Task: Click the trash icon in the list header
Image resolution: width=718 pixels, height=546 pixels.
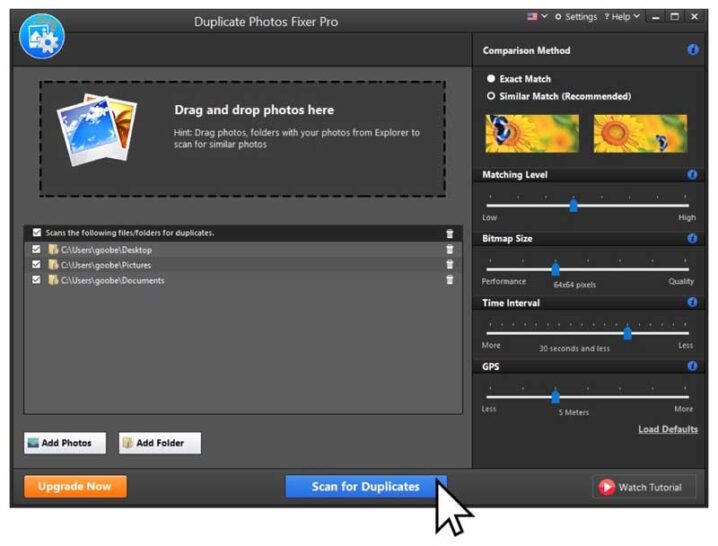Action: tap(450, 234)
